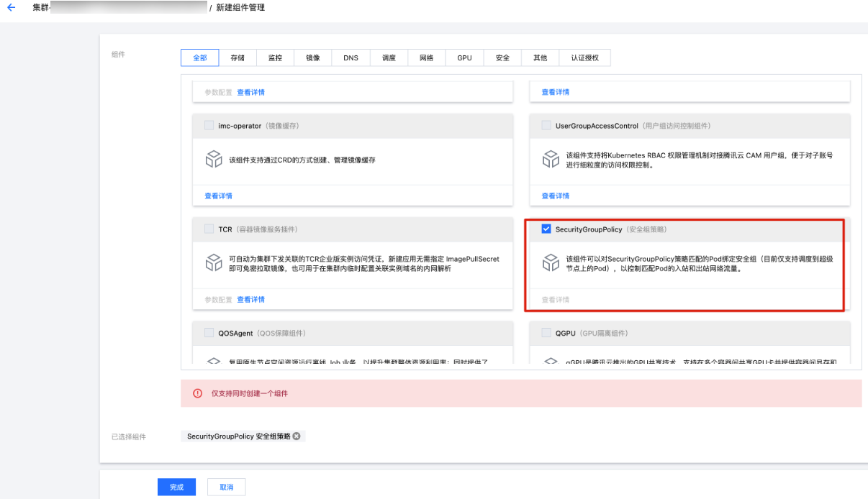Image resolution: width=868 pixels, height=499 pixels.
Task: Click the UserGroupAccessControl cube icon
Action: (551, 159)
